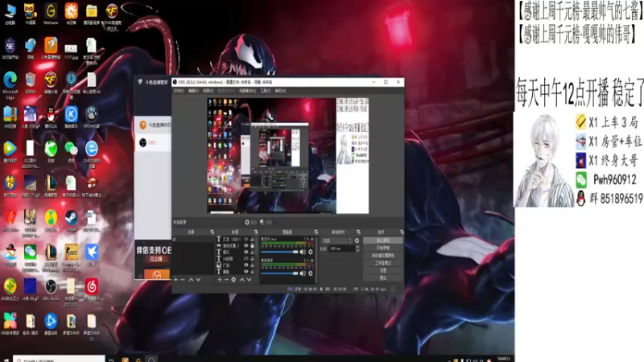The image size is (644, 362).
Task: Open the source 属性 (Properties) button above docks
Action: [250, 222]
